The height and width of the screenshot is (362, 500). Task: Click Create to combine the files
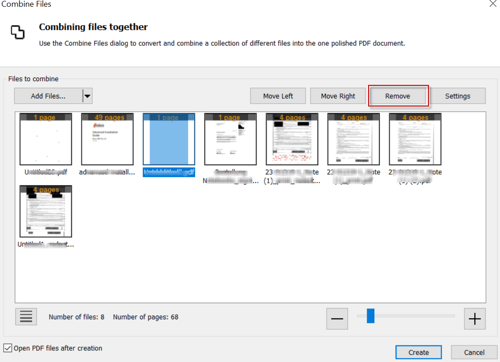tap(419, 352)
